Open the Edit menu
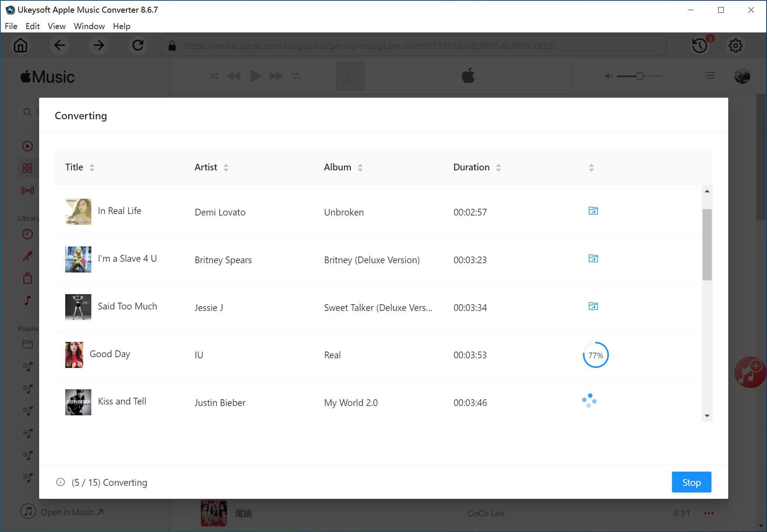 pyautogui.click(x=33, y=26)
